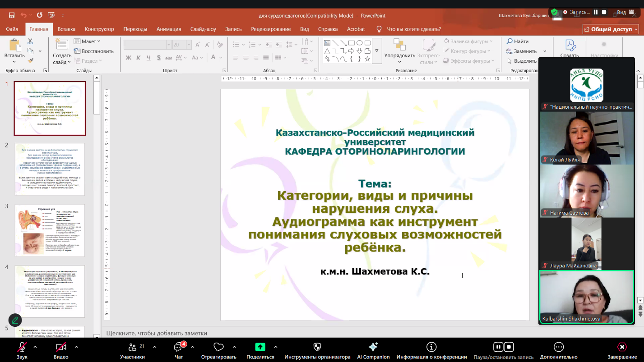644x362 pixels.
Task: Open the Заливка фигуры fill color picker
Action: point(467,41)
